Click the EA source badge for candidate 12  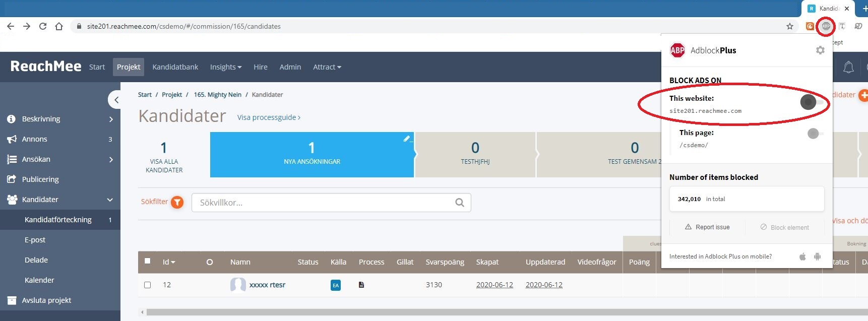336,285
